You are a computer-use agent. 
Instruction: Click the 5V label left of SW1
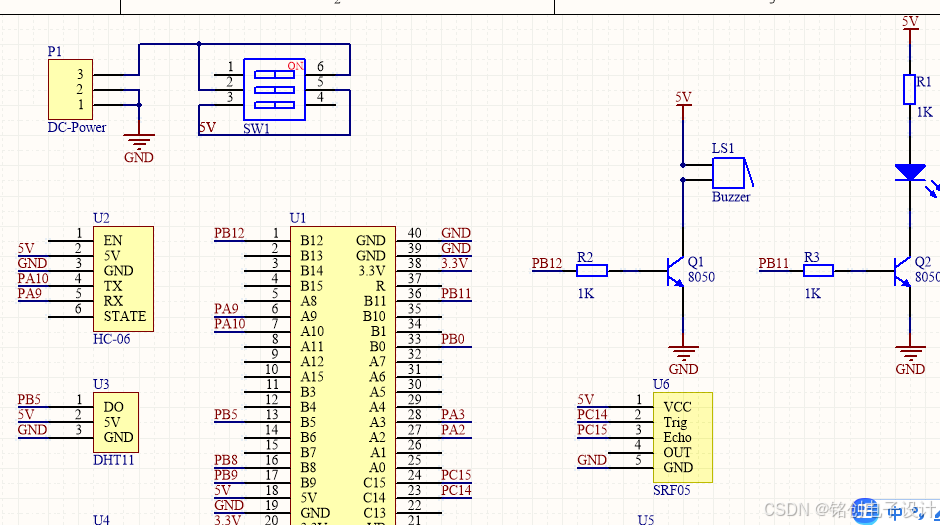pyautogui.click(x=207, y=127)
